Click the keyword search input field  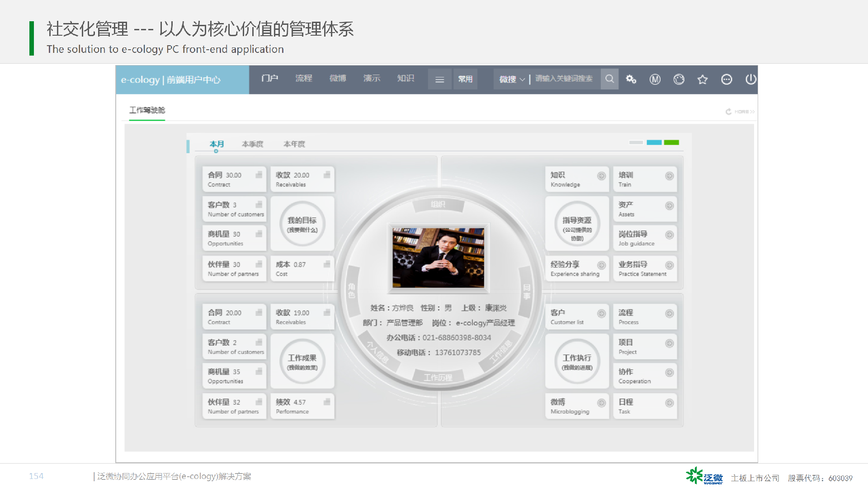pyautogui.click(x=566, y=79)
